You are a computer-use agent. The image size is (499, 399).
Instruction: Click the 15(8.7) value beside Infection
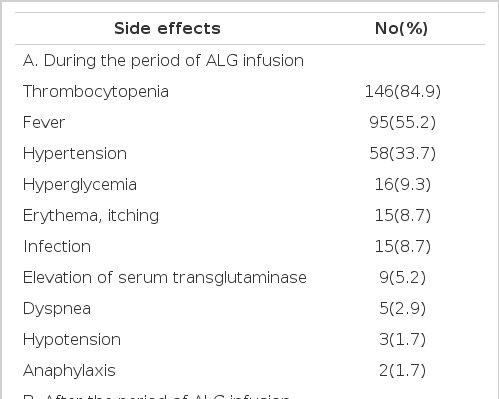pyautogui.click(x=403, y=246)
